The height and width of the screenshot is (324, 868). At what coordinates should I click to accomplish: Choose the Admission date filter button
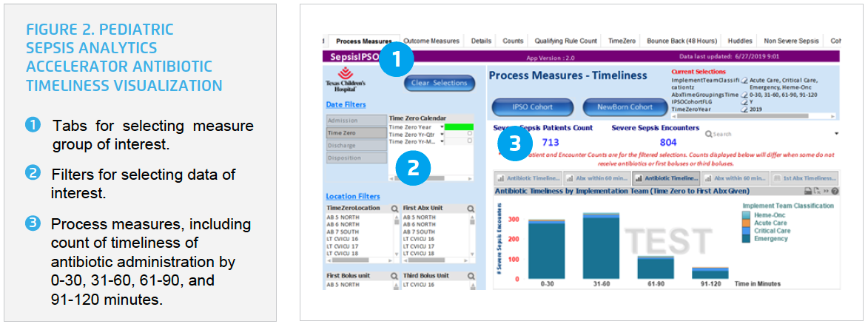[x=355, y=120]
